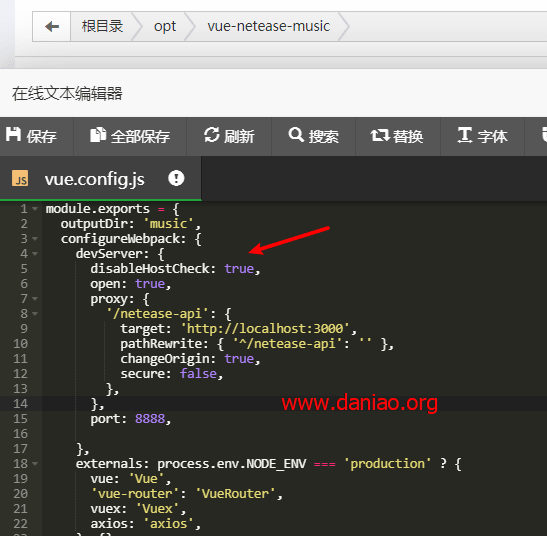Click the back arrow in breadcrumb bar
Screen dimensions: 547x536
pos(52,27)
